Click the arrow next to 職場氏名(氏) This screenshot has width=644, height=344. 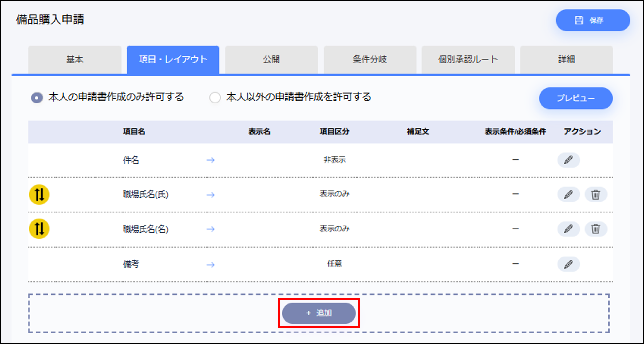211,195
